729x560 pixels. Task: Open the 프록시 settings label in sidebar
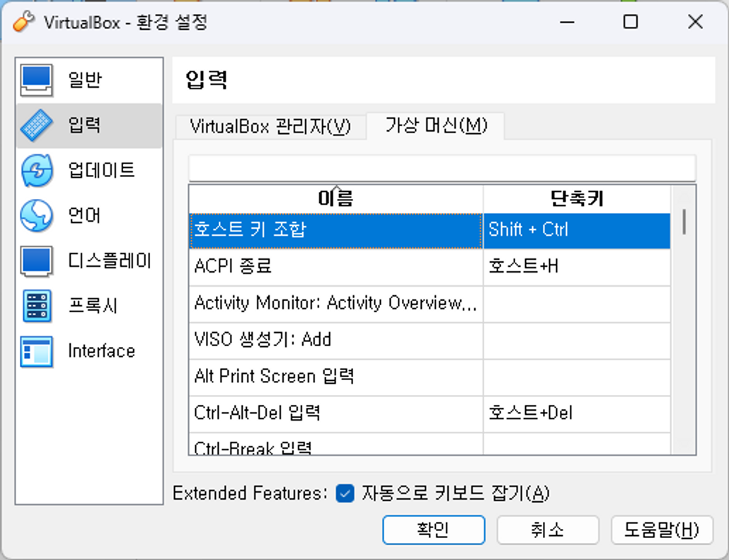(x=93, y=306)
